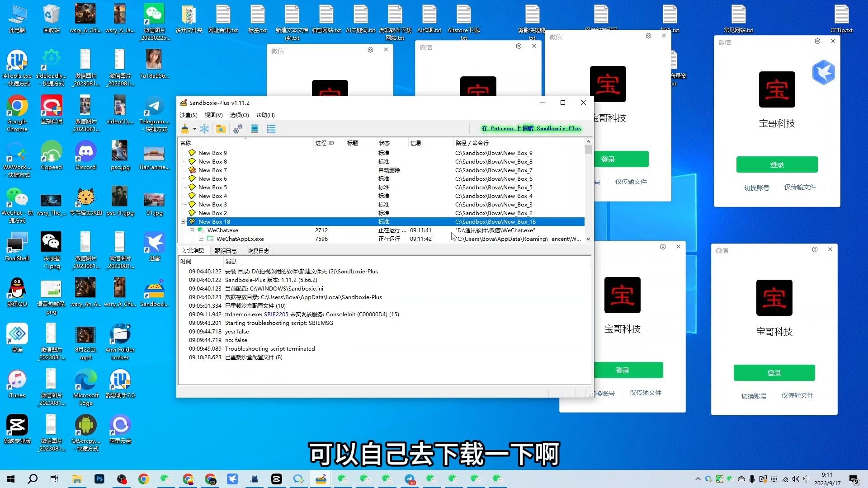Open the 迅雷 desktop icon
The height and width of the screenshot is (488, 868).
coord(154,247)
